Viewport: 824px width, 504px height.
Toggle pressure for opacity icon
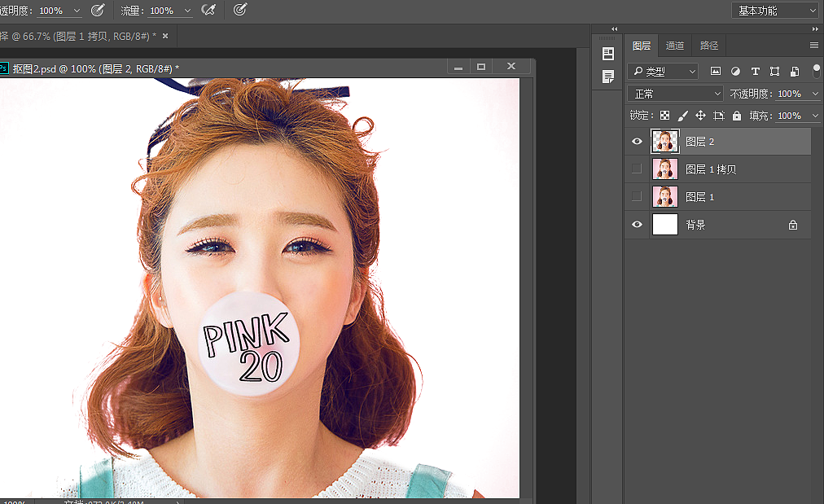coord(98,10)
